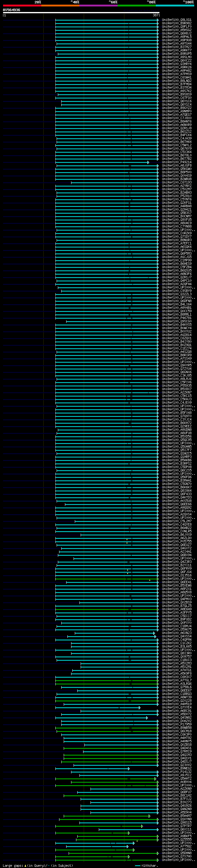Open UniRef100_B8LND2 hit
Image resolution: width=197 pixels, height=868 pixels.
pos(177,81)
